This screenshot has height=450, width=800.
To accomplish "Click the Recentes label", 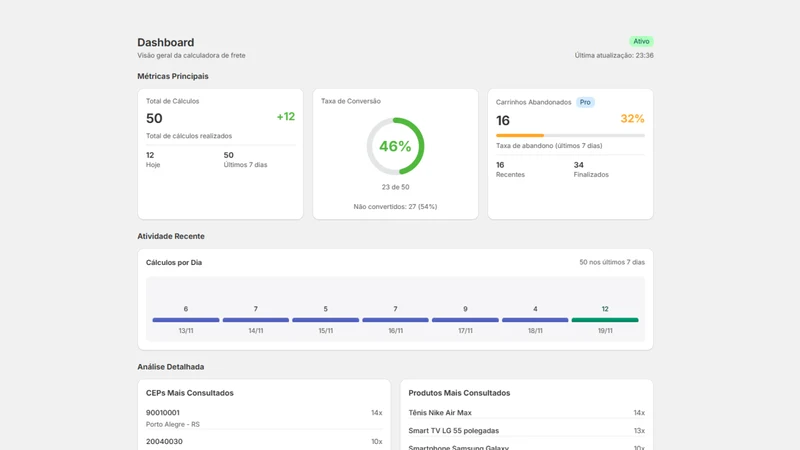I will tap(510, 174).
